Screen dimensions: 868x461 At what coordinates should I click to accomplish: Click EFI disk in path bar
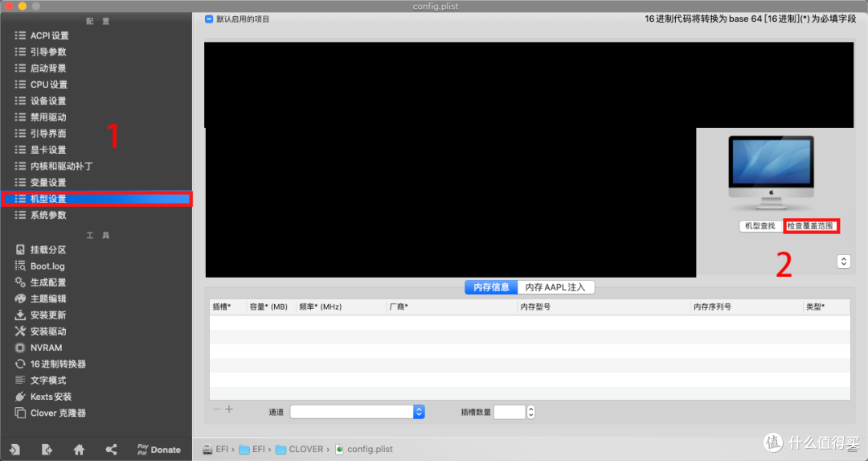click(216, 450)
